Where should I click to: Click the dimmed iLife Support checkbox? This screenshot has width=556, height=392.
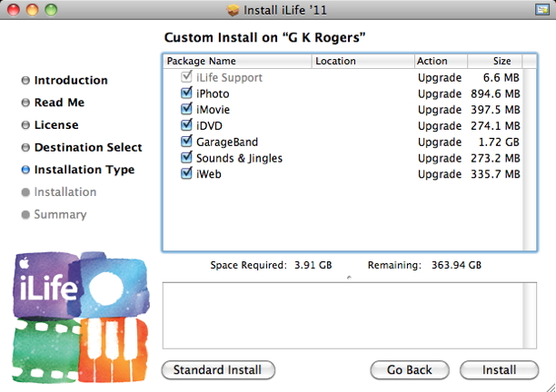click(x=186, y=77)
